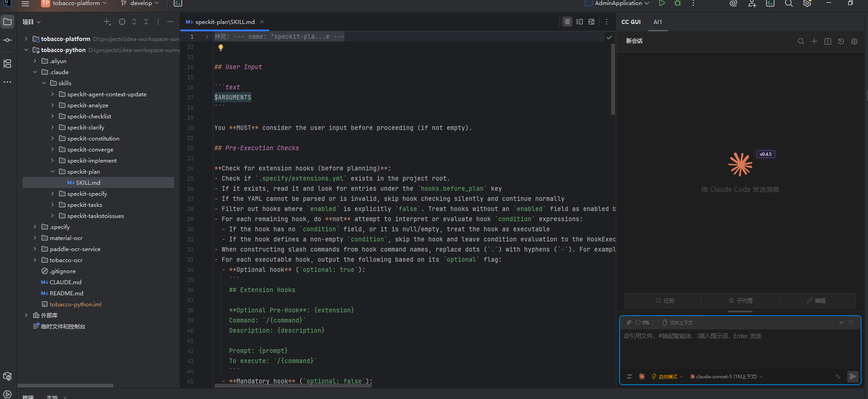Click the editor vertical scrollbar
868x399 pixels.
tap(613, 79)
